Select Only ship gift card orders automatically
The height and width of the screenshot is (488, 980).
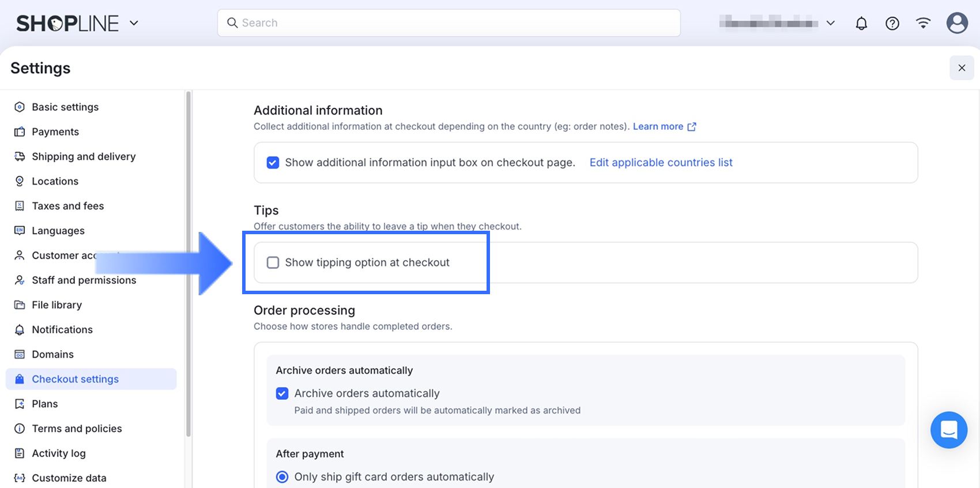282,477
